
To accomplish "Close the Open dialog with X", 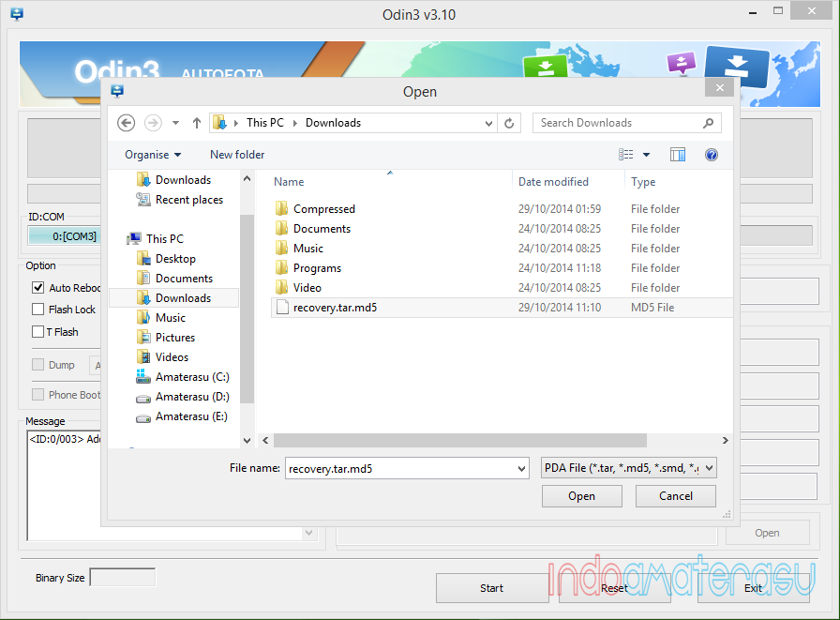I will (720, 88).
